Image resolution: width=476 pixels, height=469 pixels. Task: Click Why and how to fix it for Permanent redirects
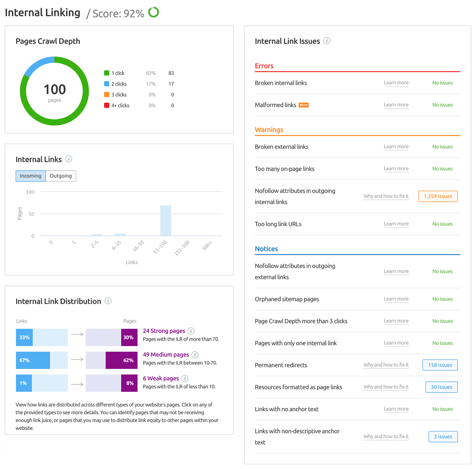tap(386, 365)
